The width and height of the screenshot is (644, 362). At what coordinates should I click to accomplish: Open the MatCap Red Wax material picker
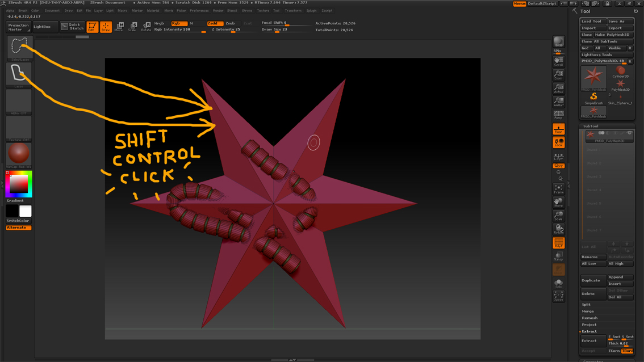[x=19, y=155]
